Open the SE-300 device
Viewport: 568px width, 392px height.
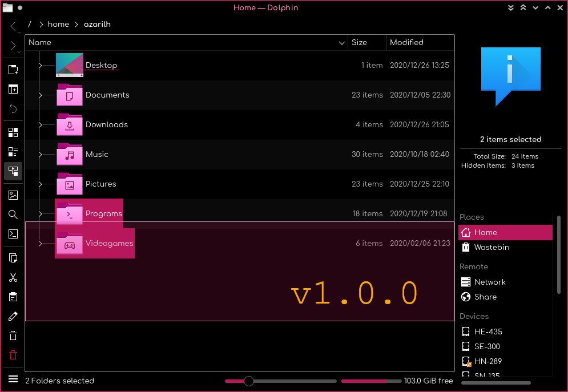pyautogui.click(x=505, y=346)
